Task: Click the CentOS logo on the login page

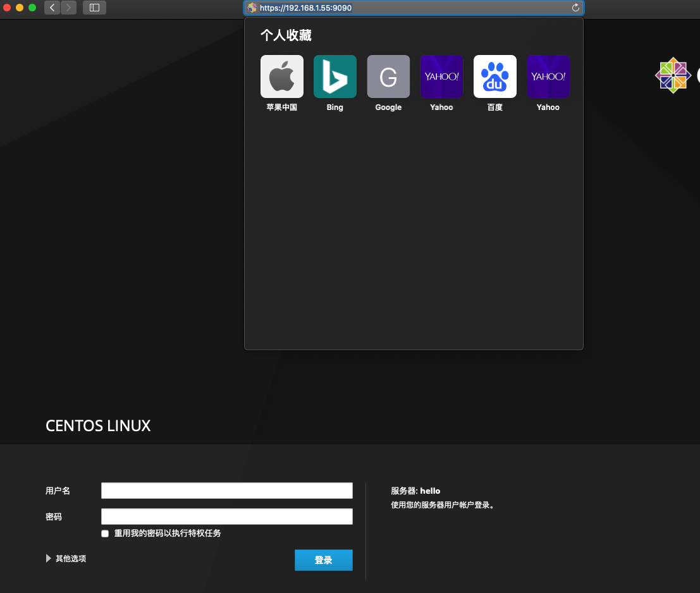Action: click(x=672, y=75)
